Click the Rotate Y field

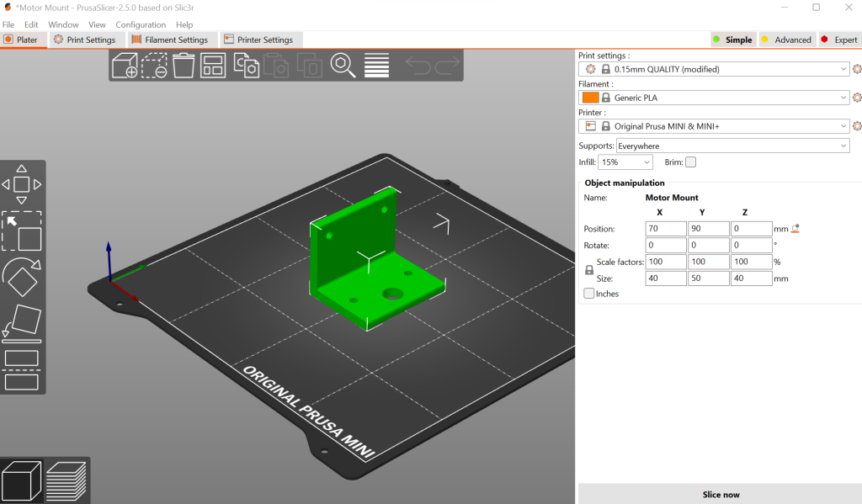(709, 245)
